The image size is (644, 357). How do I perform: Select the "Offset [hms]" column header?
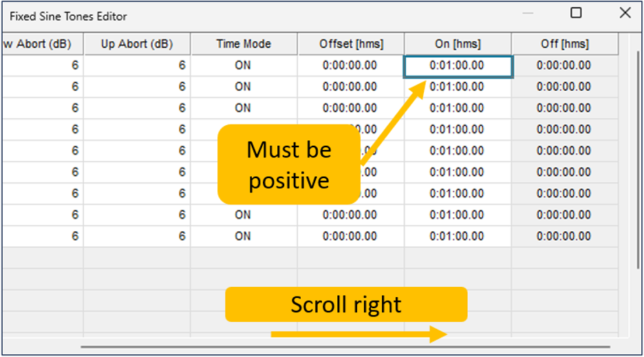351,44
